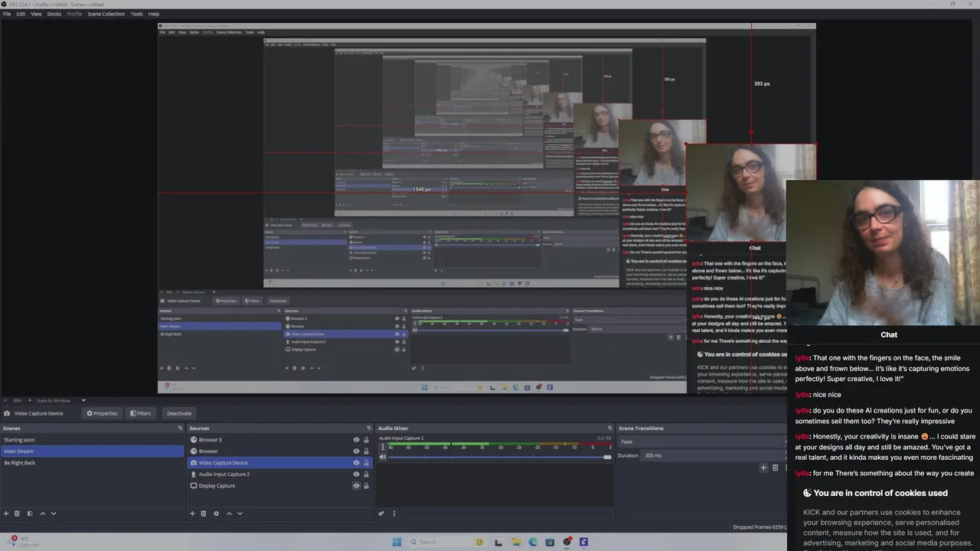Remove selected scene with trash icon
This screenshot has width=980, height=551.
click(17, 514)
